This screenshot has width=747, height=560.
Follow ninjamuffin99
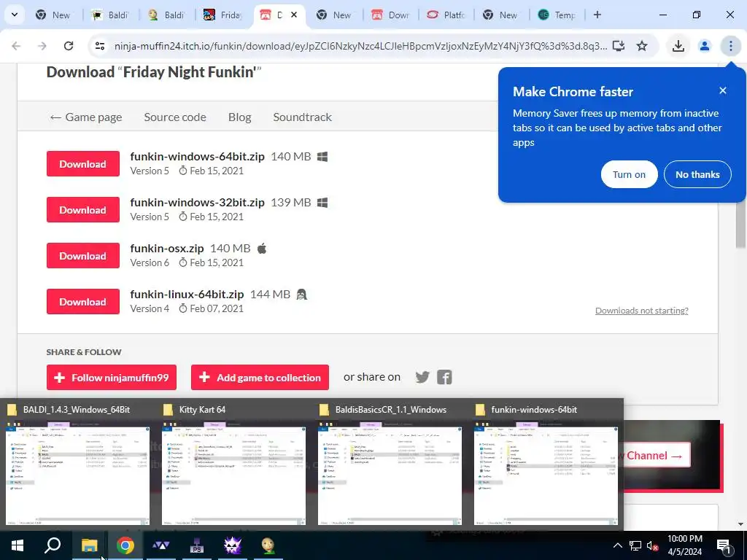point(112,378)
